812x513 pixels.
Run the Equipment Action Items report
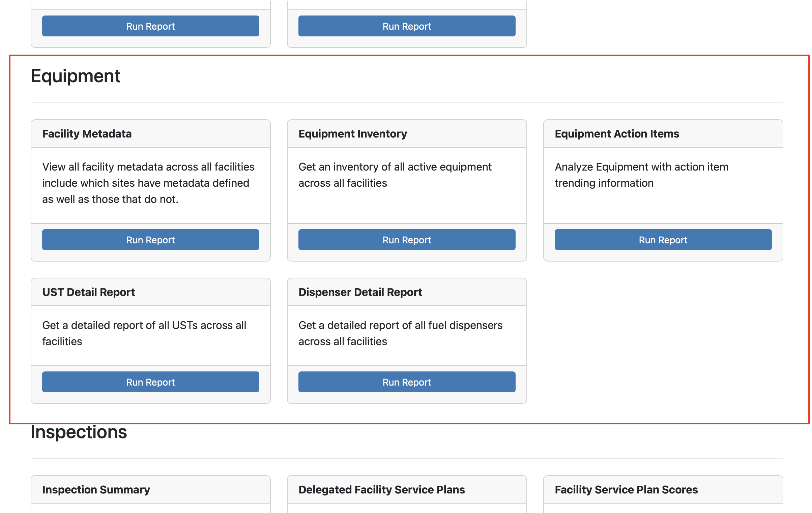(663, 240)
